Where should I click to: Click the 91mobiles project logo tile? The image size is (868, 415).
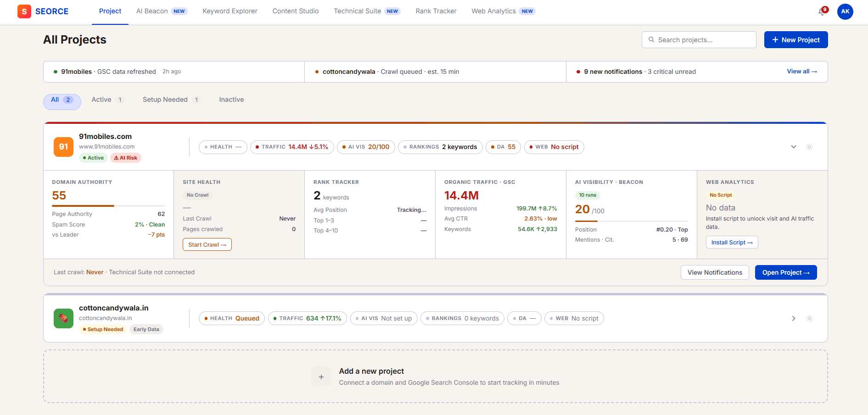tap(63, 147)
